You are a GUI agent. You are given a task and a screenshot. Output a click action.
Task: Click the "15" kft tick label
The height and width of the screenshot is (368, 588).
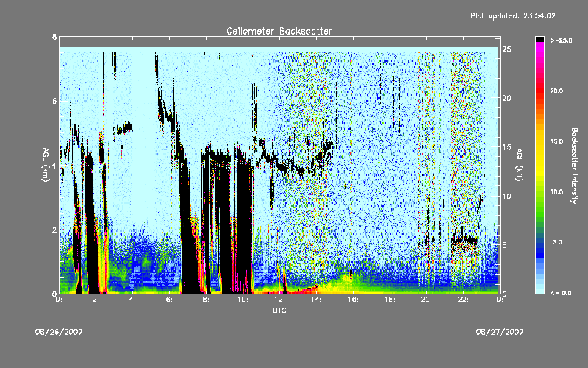click(506, 147)
